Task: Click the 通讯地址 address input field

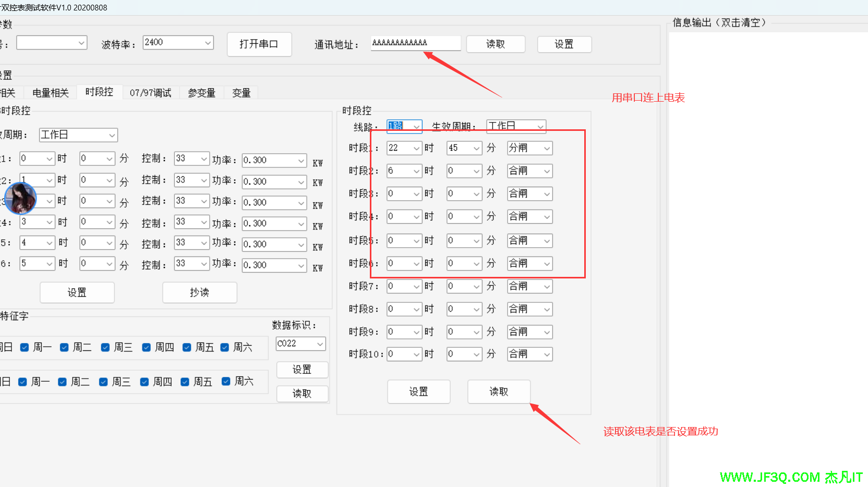Action: click(x=415, y=43)
